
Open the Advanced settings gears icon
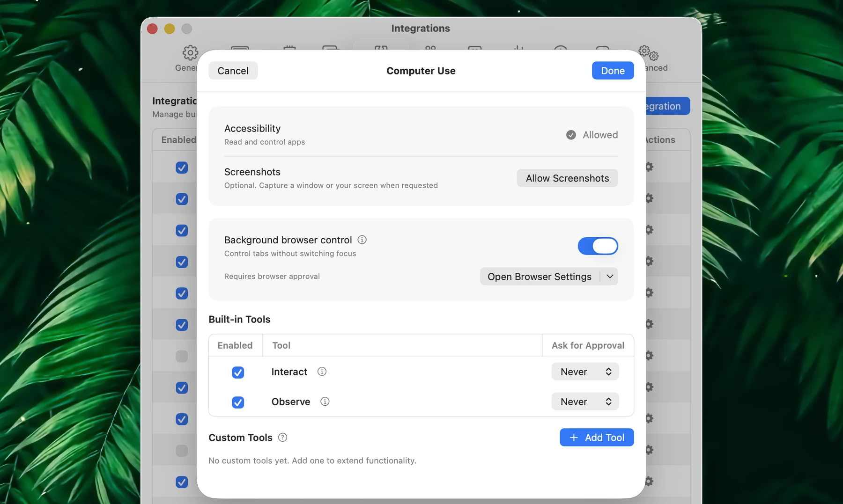(649, 52)
